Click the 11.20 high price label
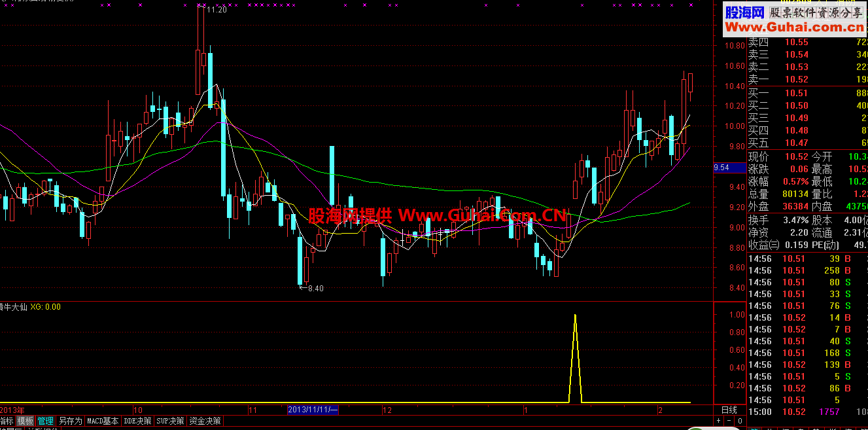The image size is (868, 430). [217, 10]
